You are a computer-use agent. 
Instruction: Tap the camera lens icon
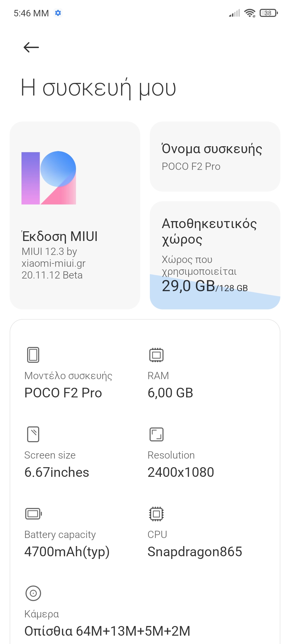pyautogui.click(x=33, y=593)
